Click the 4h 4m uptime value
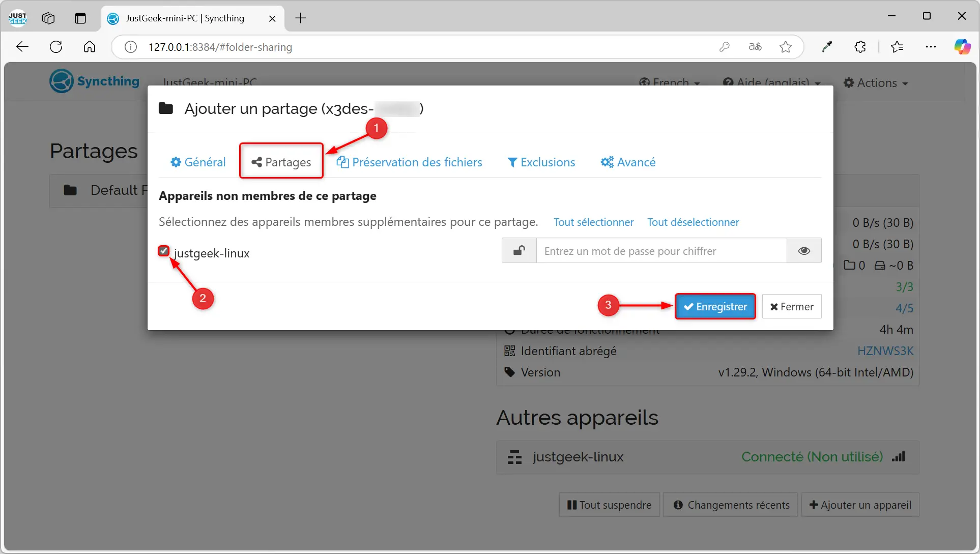The image size is (980, 554). tap(896, 330)
